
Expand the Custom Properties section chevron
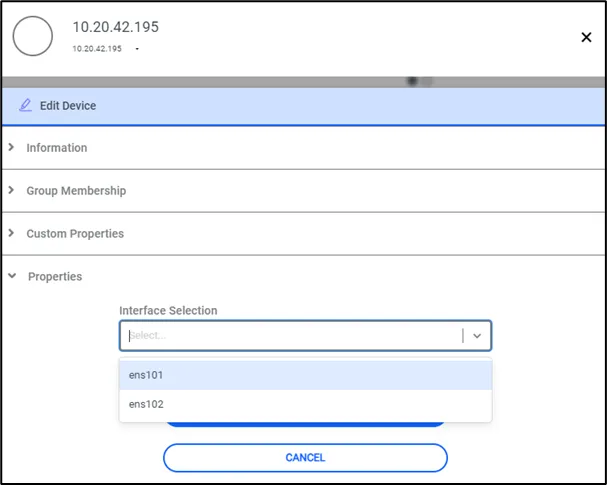(x=11, y=233)
